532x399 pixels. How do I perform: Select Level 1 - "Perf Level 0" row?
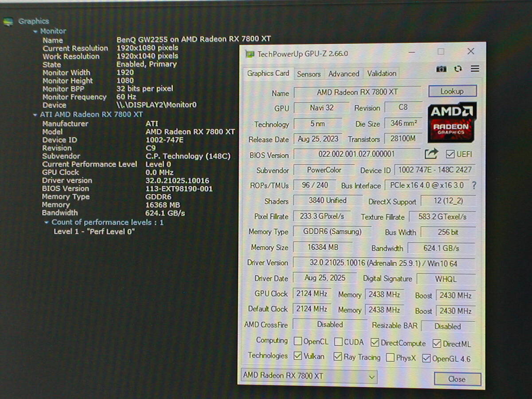coord(94,231)
